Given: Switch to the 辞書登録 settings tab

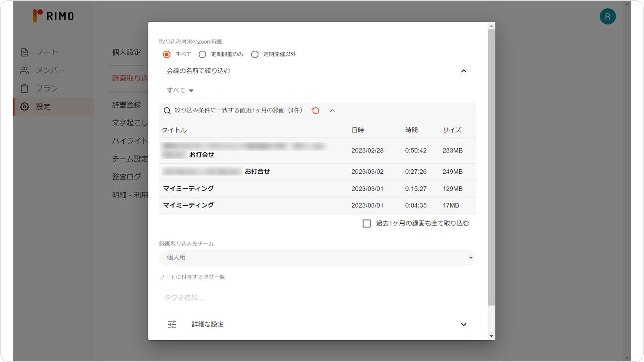Looking at the screenshot, I should pos(127,105).
